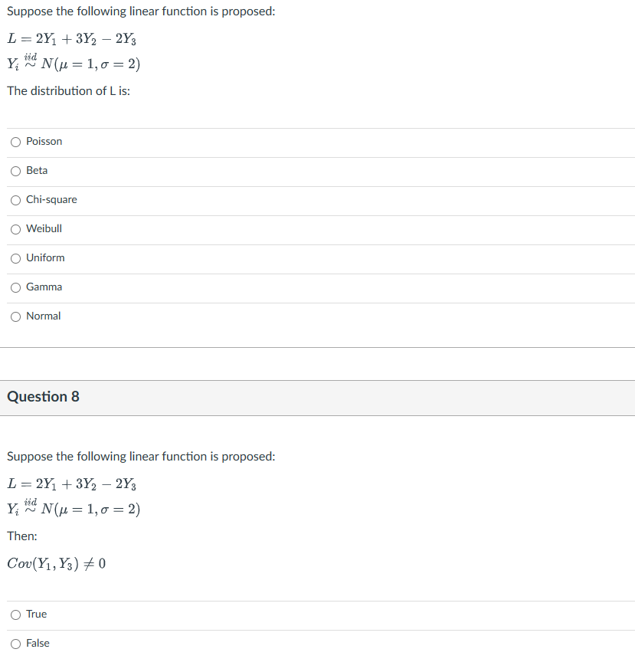635x672 pixels.
Task: Select the Beta radio button
Action: pos(15,171)
